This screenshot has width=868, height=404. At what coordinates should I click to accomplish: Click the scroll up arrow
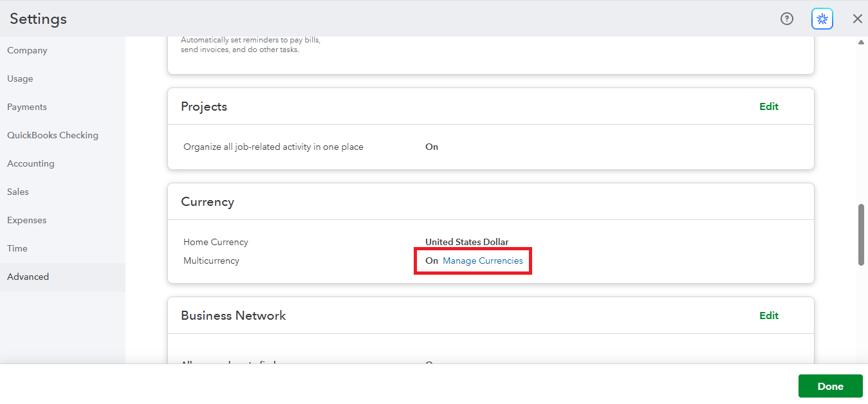(x=861, y=42)
